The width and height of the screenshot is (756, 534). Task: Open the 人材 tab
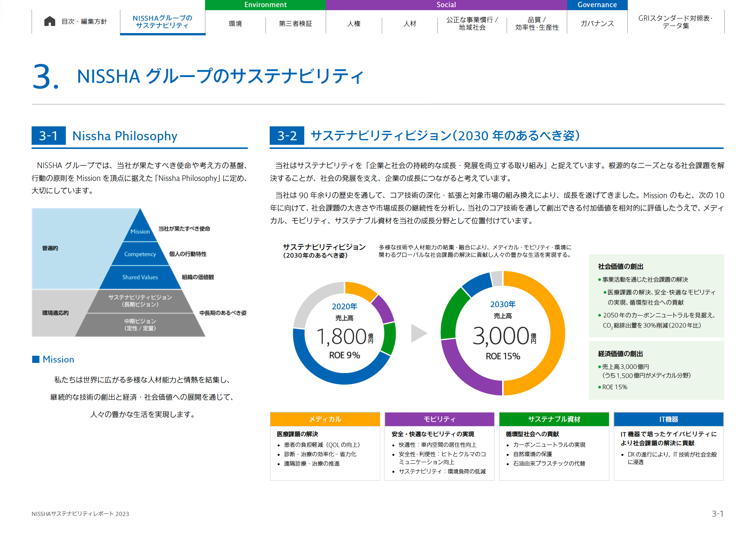pos(410,23)
